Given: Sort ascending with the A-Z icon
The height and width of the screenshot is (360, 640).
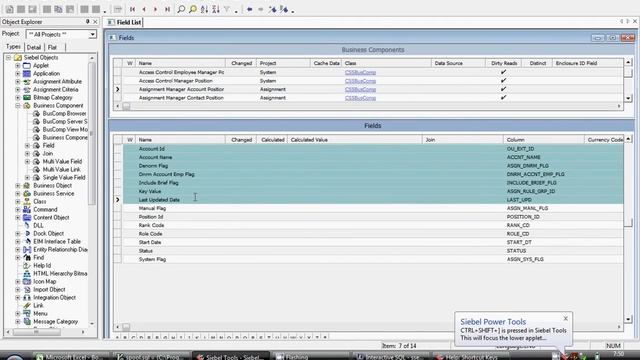Looking at the screenshot, I should coord(204,9).
